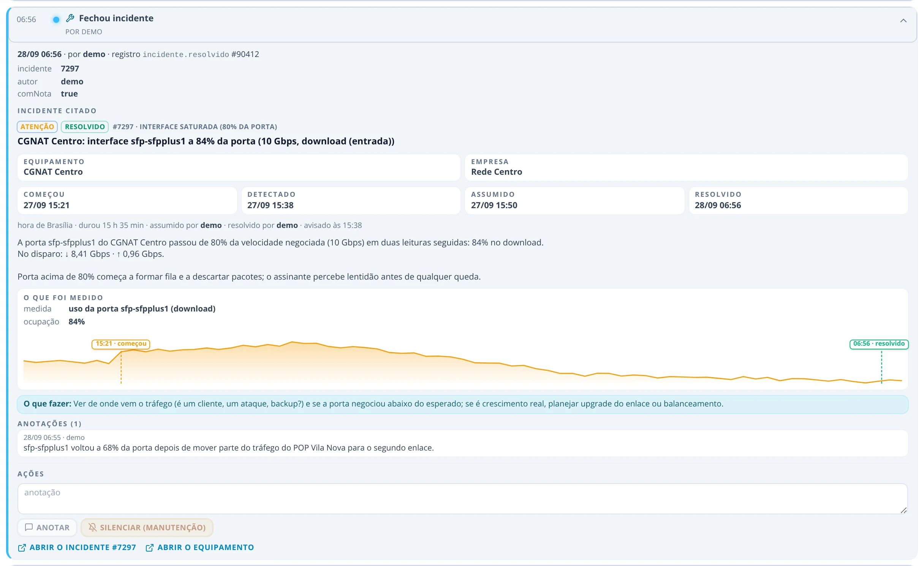Click the 'O que fazer:' recommendation box
This screenshot has width=924, height=566.
(462, 404)
